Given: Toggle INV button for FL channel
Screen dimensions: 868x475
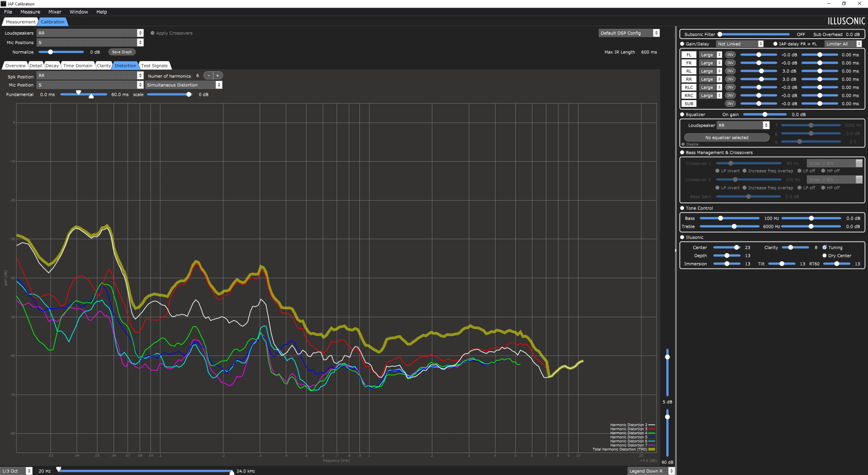Looking at the screenshot, I should pos(730,55).
